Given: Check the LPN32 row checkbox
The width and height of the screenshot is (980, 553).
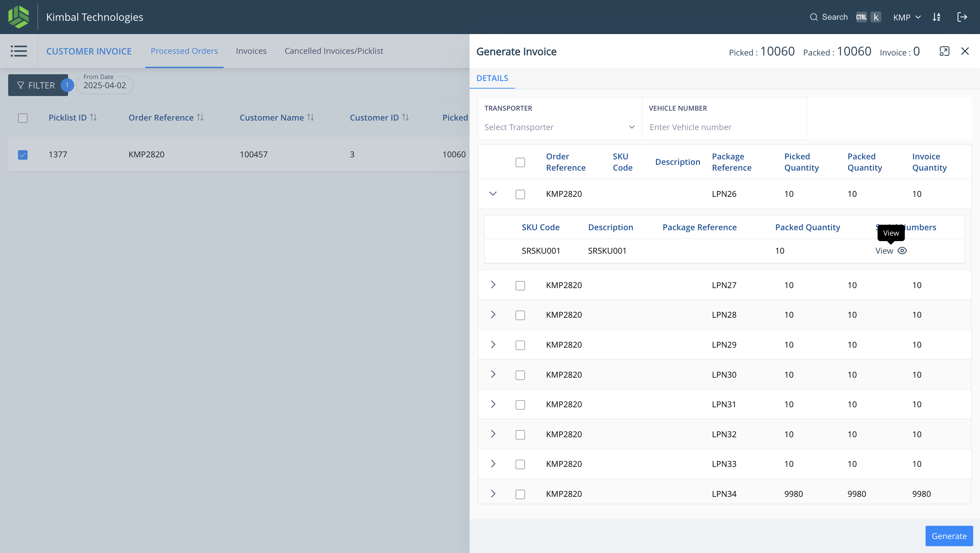Looking at the screenshot, I should [x=520, y=434].
